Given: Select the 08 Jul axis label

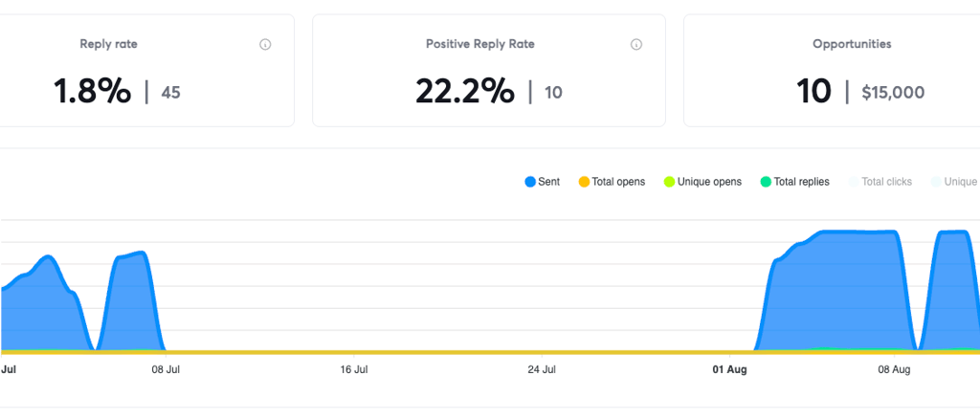Looking at the screenshot, I should click(166, 369).
